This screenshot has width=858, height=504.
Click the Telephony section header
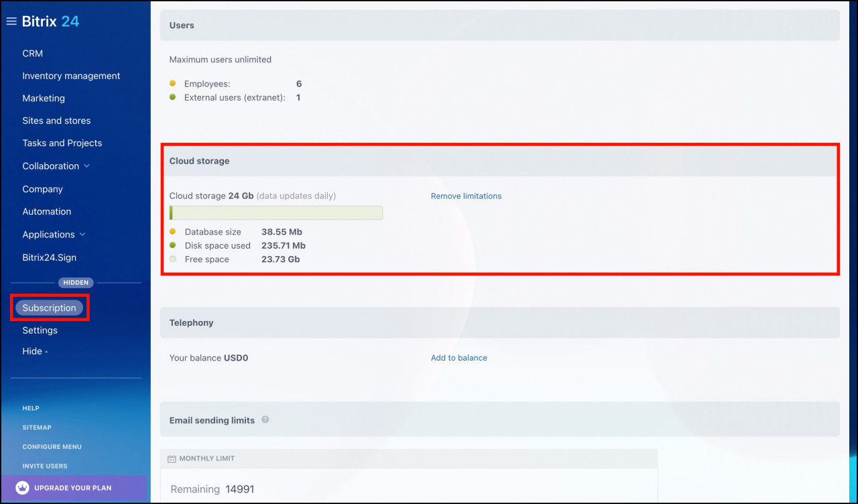[x=499, y=322]
